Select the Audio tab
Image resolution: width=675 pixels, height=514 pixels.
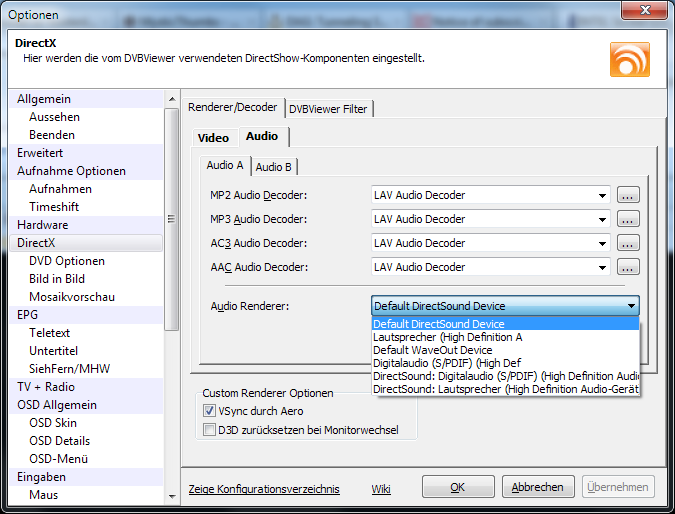pos(262,136)
